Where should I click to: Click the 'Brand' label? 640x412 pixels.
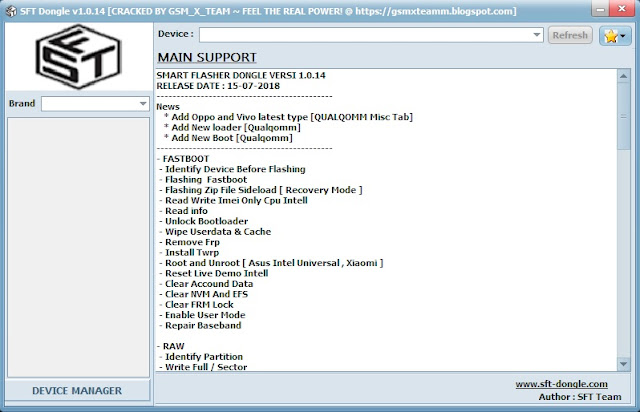click(22, 103)
